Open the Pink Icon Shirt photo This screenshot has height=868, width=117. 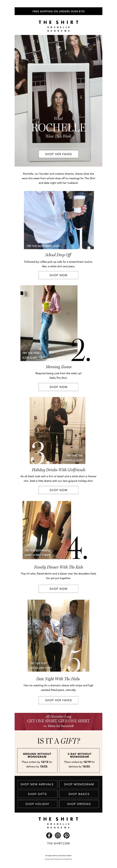[49, 323]
